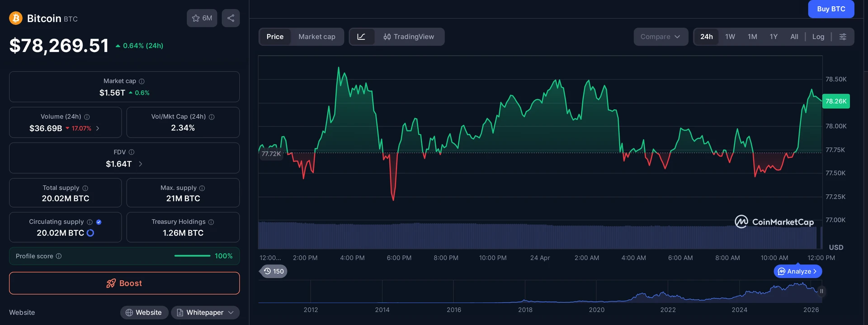Image resolution: width=868 pixels, height=325 pixels.
Task: Select the Price tab
Action: coord(275,37)
